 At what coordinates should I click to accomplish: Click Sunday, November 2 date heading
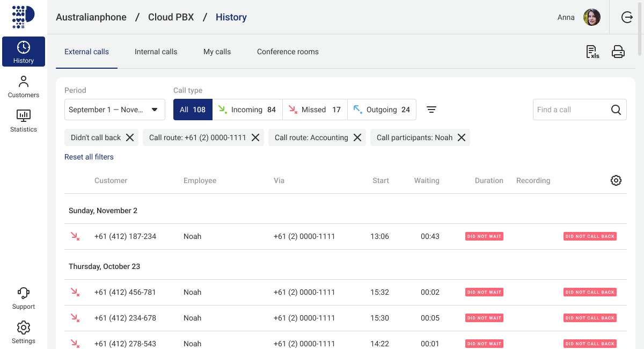click(103, 210)
